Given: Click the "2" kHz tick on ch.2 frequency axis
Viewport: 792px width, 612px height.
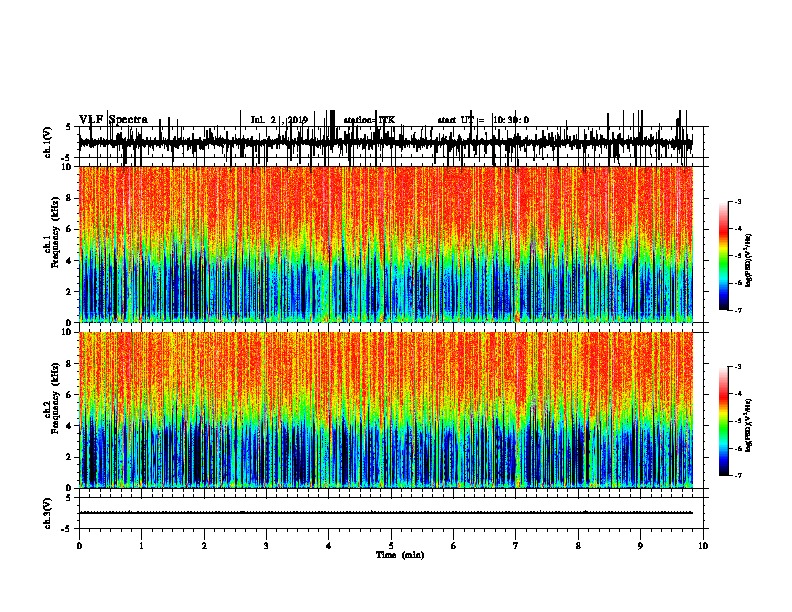Looking at the screenshot, I should [x=70, y=457].
